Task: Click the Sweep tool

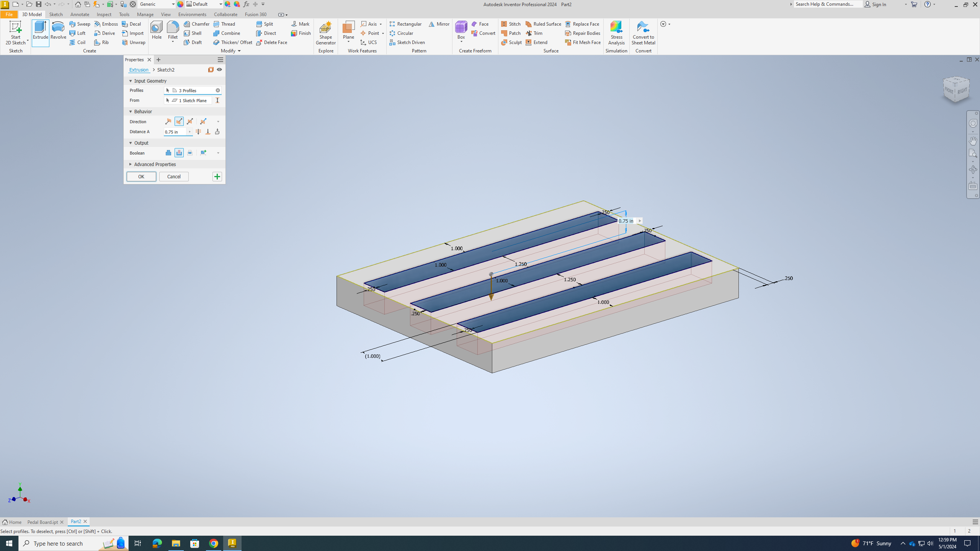Action: coord(80,24)
